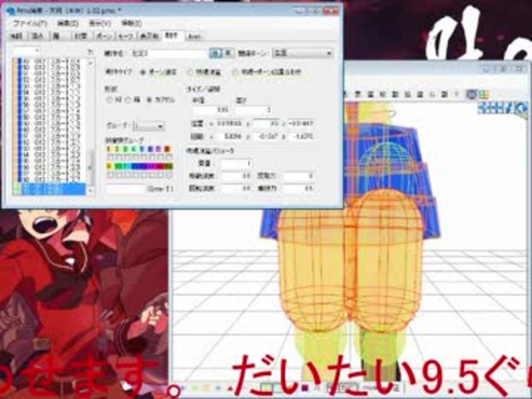Click the 摩擦力 input field
Viewport: 532px width, 399px height.
(x=298, y=188)
